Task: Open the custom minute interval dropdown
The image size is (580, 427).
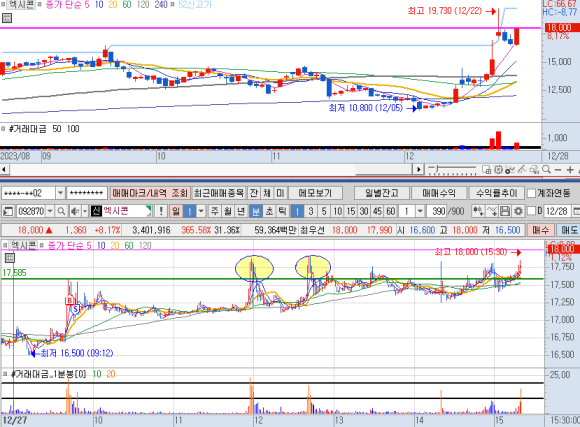Action: 420,211
